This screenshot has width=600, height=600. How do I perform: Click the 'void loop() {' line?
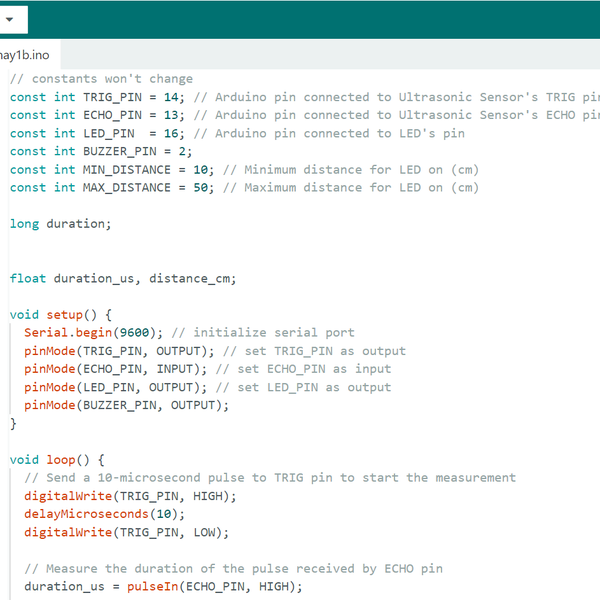pos(57,460)
